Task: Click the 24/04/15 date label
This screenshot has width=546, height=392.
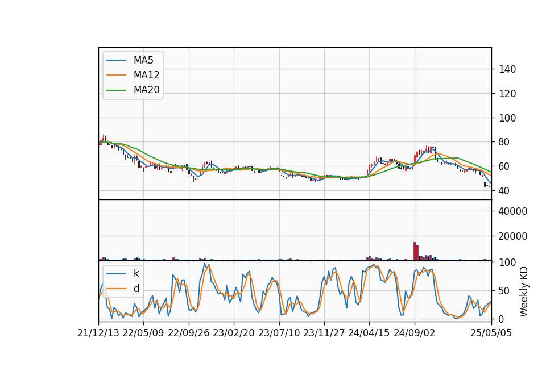Action: click(369, 333)
